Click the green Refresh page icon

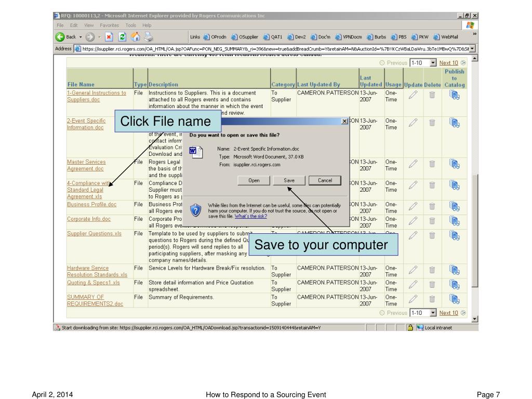point(122,37)
